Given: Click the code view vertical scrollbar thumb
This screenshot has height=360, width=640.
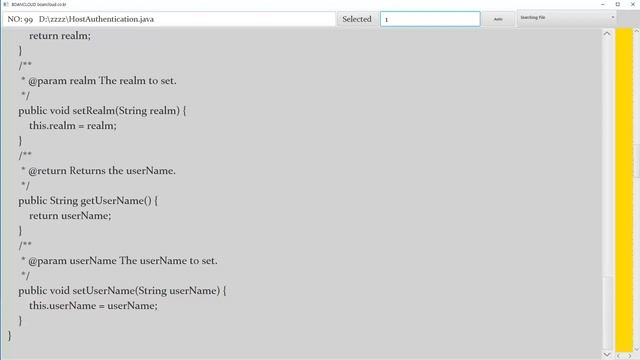Looking at the screenshot, I should (608, 313).
